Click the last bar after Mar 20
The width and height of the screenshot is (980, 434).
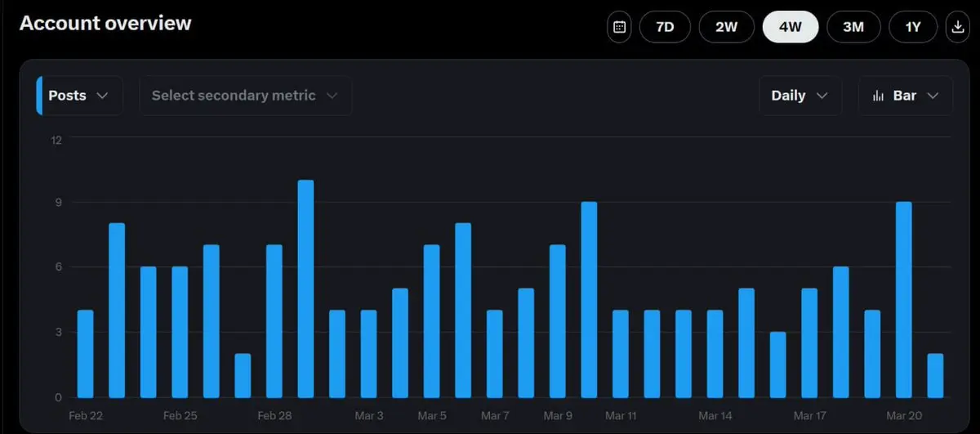tap(935, 376)
